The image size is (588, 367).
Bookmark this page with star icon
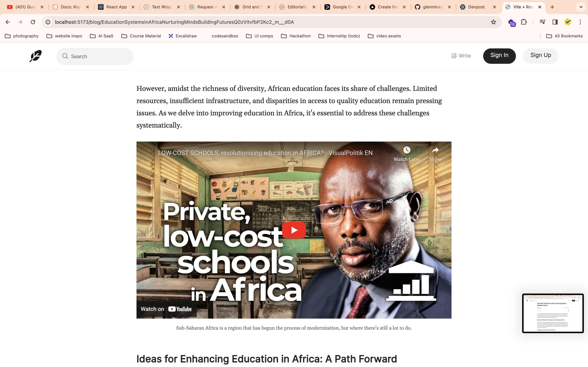click(493, 22)
